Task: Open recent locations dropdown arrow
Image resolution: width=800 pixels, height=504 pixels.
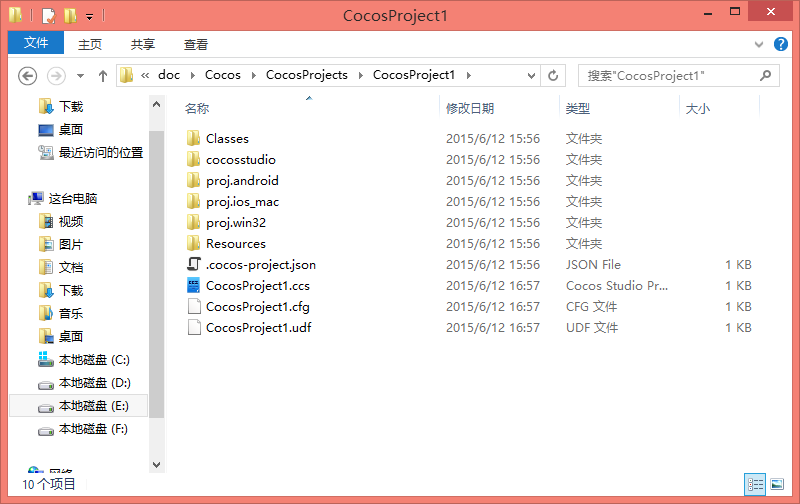Action: tap(80, 76)
